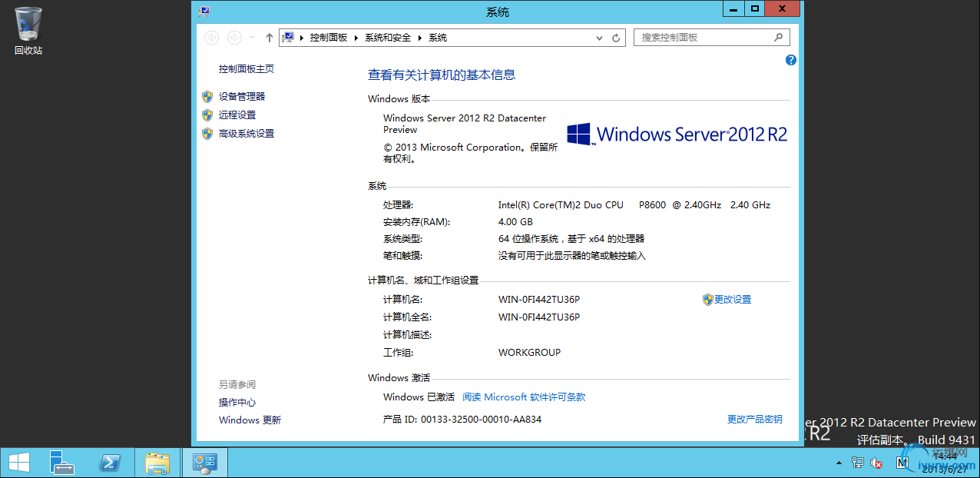This screenshot has width=980, height=478.
Task: Select the product ID 00133-32500-00010-AA834
Action: click(x=482, y=420)
